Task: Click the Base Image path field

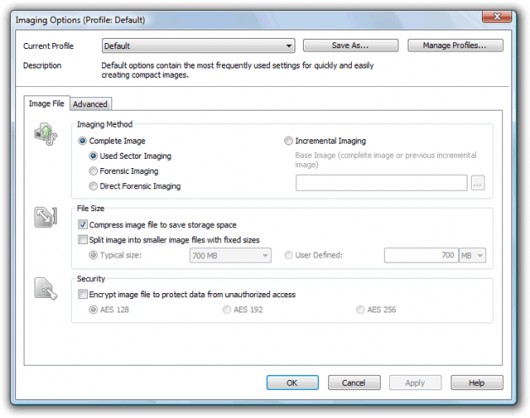Action: coord(382,183)
